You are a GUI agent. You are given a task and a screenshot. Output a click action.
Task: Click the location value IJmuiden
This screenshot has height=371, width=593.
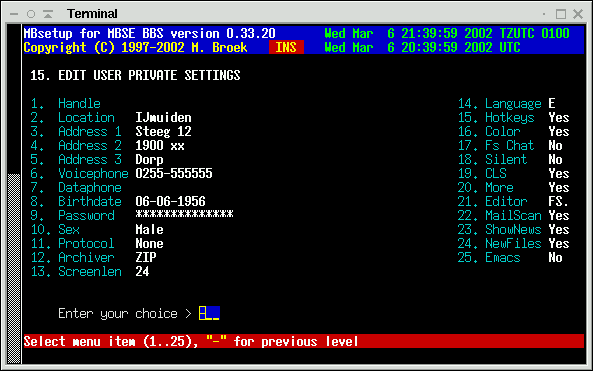click(x=163, y=117)
